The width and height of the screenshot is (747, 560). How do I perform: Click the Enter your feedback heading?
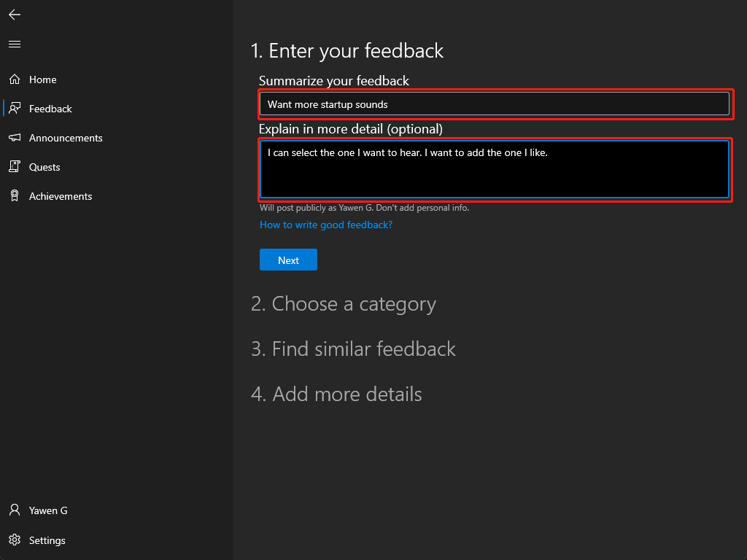coord(347,50)
